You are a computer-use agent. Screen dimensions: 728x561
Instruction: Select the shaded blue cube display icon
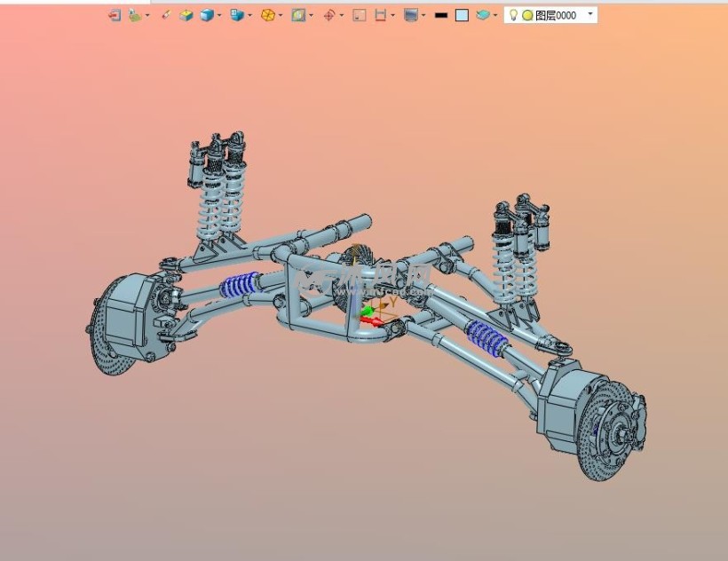point(206,15)
